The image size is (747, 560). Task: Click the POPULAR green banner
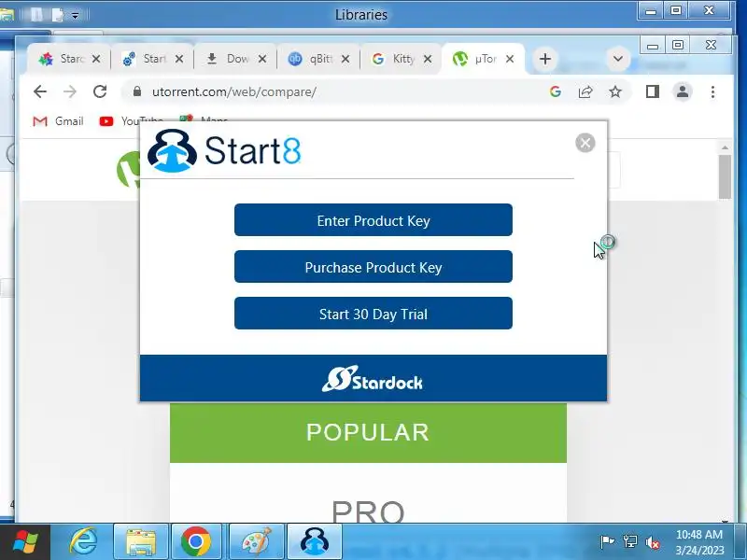point(368,432)
